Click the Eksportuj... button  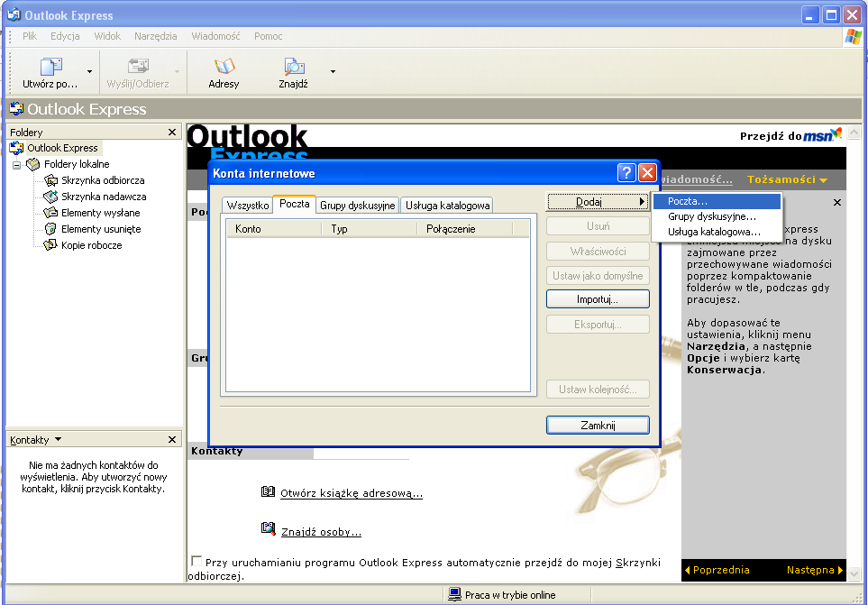[x=598, y=325]
